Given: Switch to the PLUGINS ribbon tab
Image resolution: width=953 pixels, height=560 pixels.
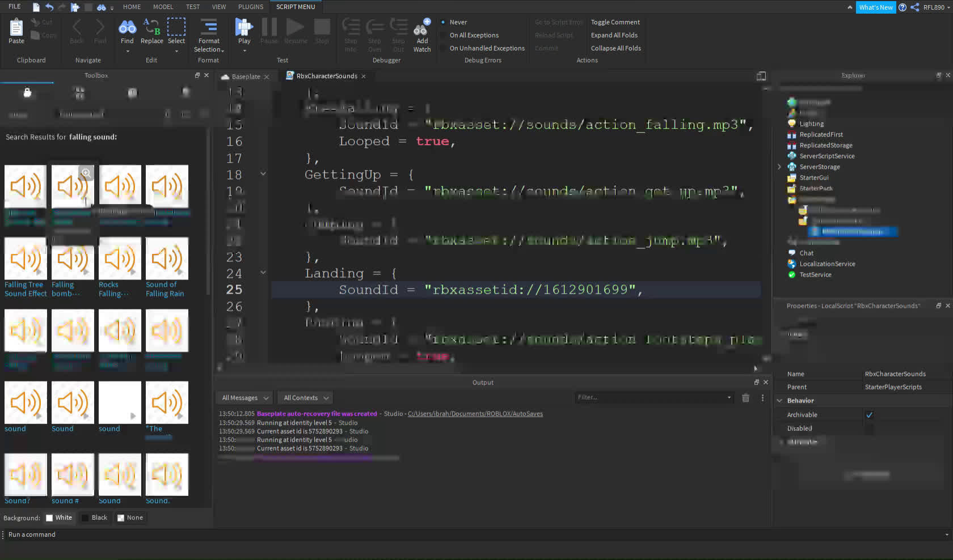Looking at the screenshot, I should click(x=251, y=7).
